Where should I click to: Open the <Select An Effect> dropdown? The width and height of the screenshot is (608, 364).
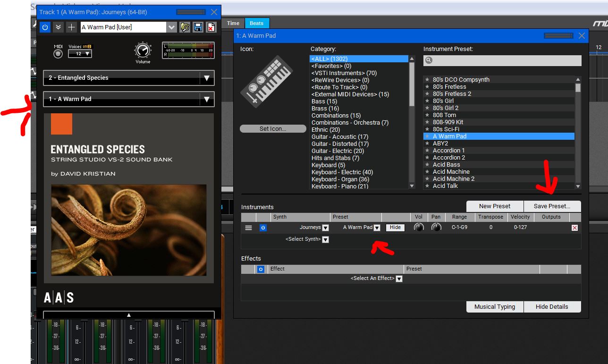[399, 279]
